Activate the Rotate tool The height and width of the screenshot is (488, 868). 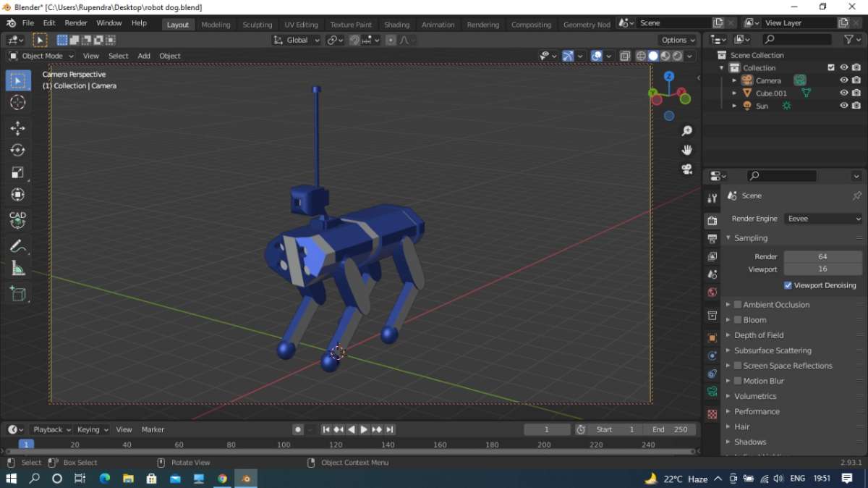tap(18, 150)
